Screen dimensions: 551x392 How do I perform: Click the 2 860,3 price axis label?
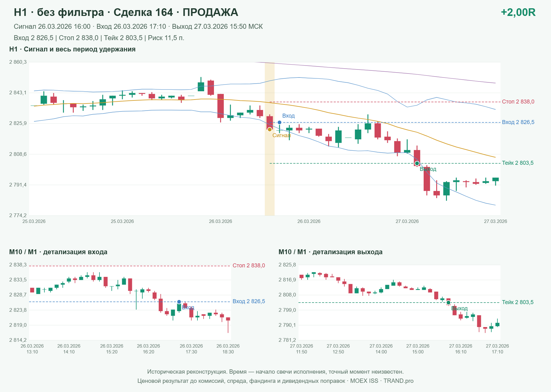(x=18, y=62)
